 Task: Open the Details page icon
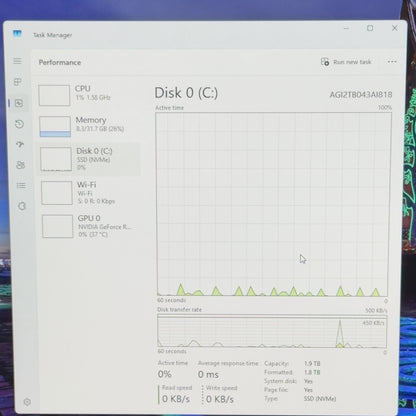point(21,186)
